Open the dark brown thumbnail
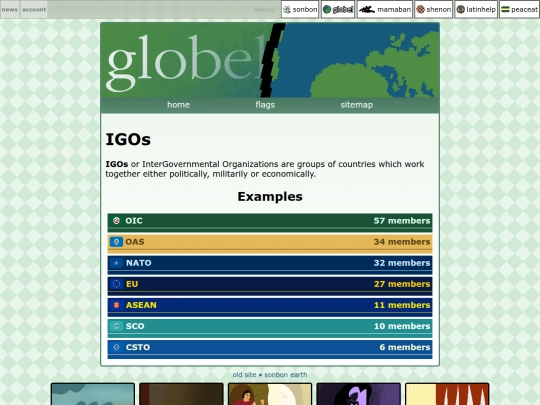Screen dimensions: 540x405 (x=181, y=394)
